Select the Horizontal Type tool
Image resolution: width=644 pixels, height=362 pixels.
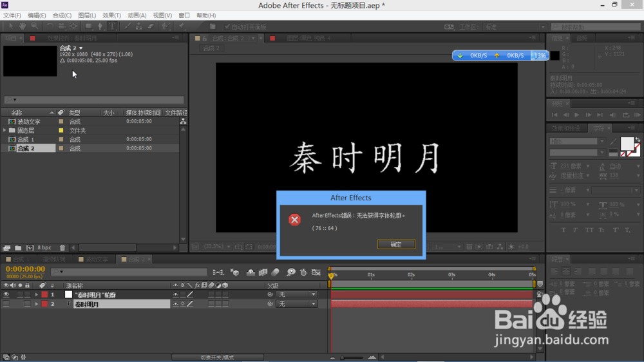click(112, 26)
